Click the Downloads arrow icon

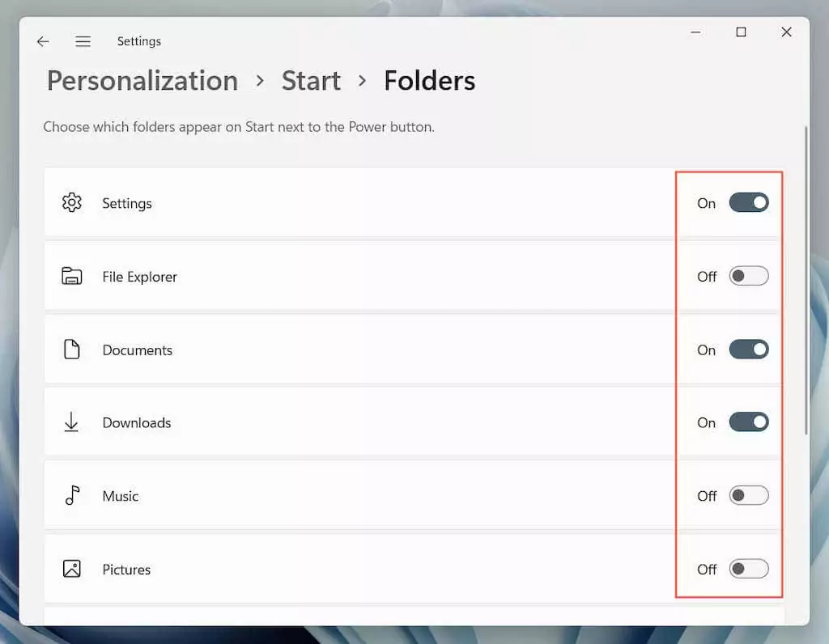click(x=72, y=422)
